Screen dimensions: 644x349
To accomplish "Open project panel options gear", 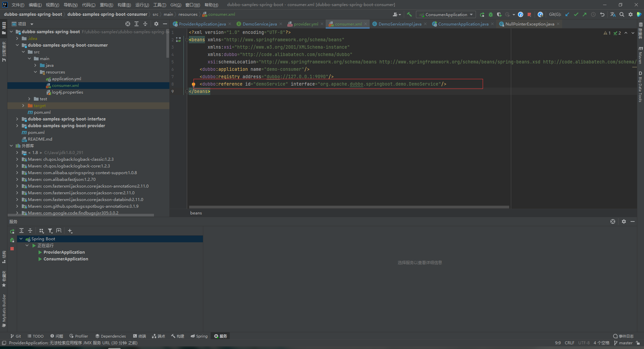I will [x=156, y=24].
